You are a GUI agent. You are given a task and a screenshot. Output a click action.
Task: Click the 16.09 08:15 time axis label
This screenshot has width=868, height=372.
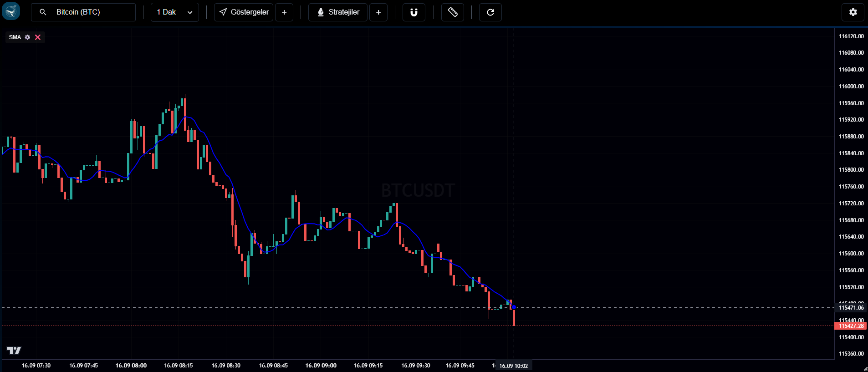tap(179, 366)
